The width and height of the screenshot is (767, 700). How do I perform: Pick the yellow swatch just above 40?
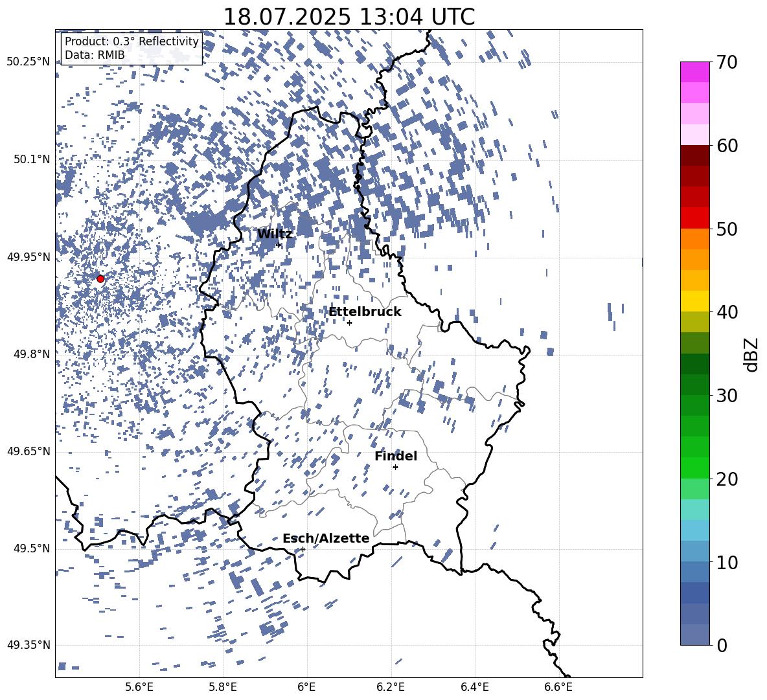tap(695, 301)
